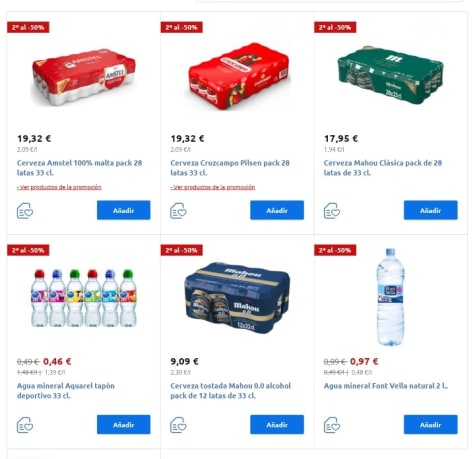Viewport: 475px width, 459px height.
Task: Save Mahou Clásica to shopping list icon
Action: (x=332, y=211)
